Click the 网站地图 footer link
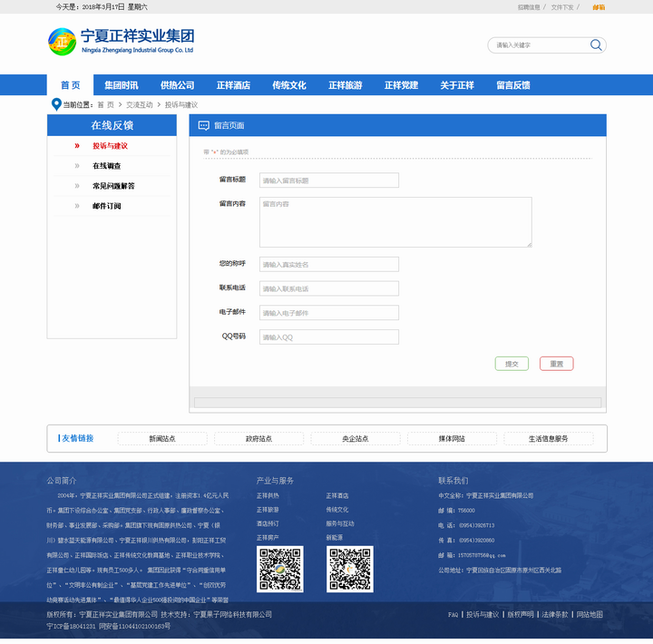 [x=590, y=614]
